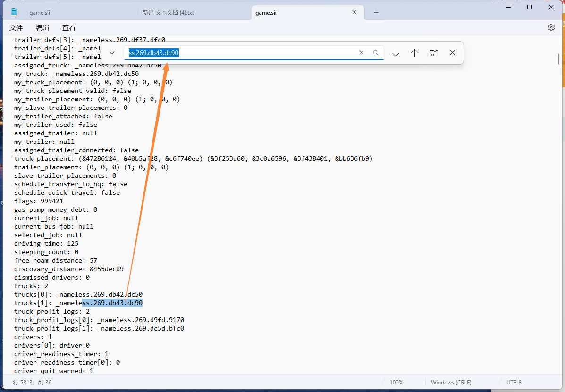Click the line 'assigned_trailer: null'
Image resolution: width=565 pixels, height=392 pixels.
tap(56, 133)
